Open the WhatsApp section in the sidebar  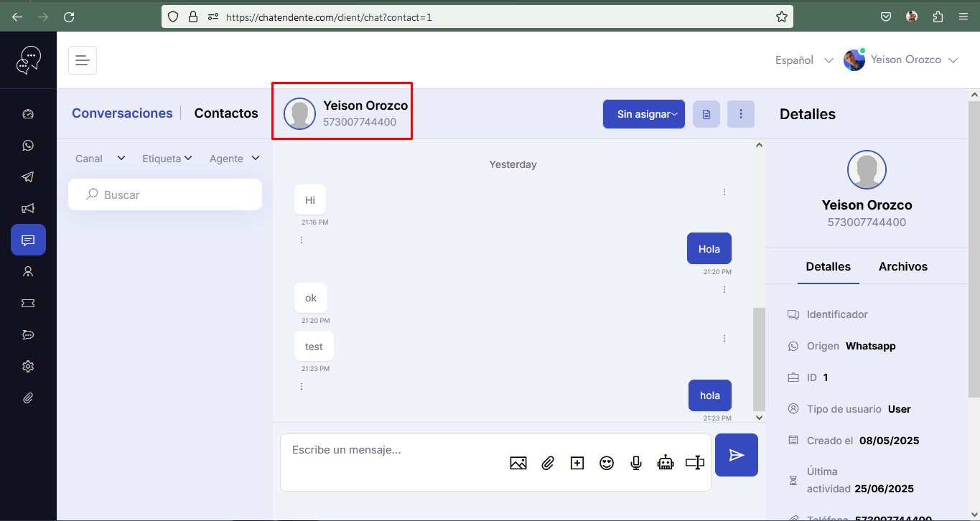[28, 146]
